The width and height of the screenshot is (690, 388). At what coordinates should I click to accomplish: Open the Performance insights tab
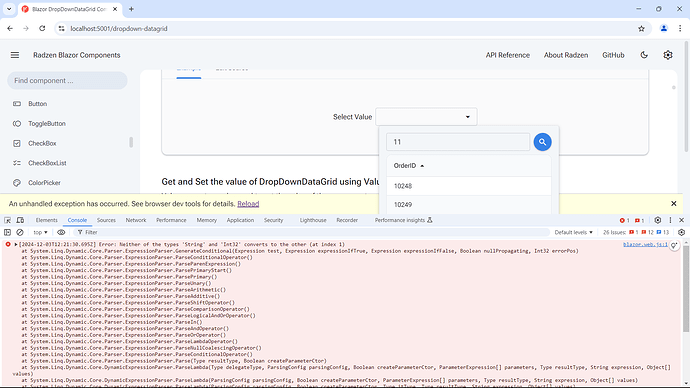[x=404, y=220]
